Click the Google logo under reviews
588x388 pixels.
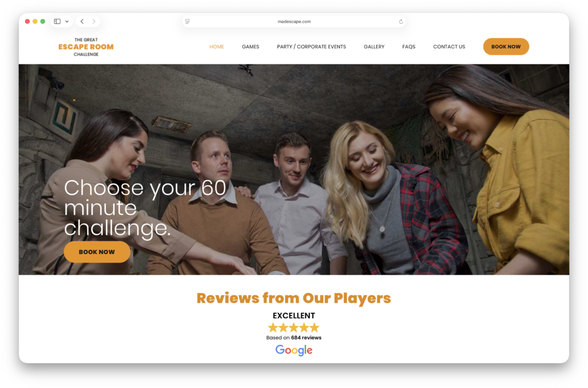(x=293, y=350)
